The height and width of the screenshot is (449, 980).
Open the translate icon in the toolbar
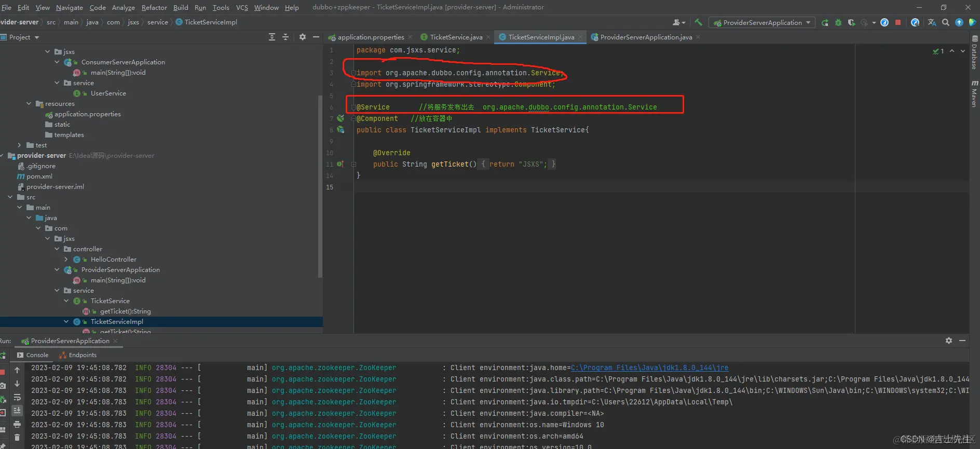point(932,22)
